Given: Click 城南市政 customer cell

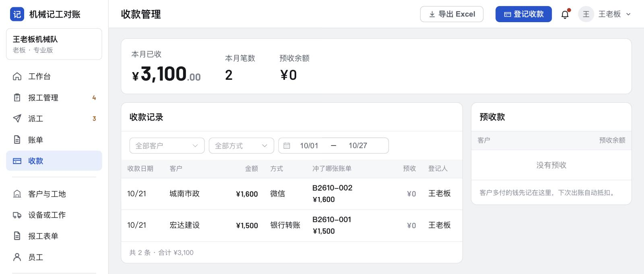Looking at the screenshot, I should click(184, 194).
